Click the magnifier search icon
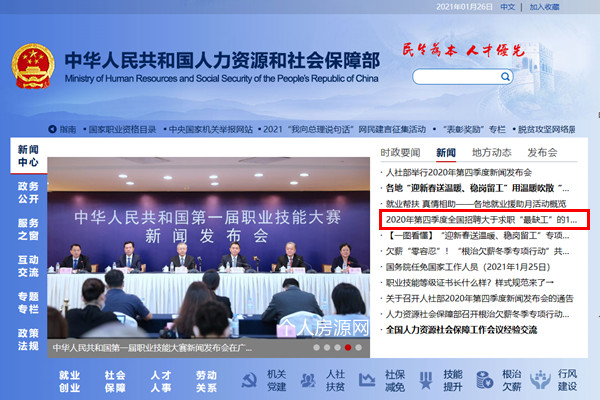The image size is (600, 400). tap(505, 77)
